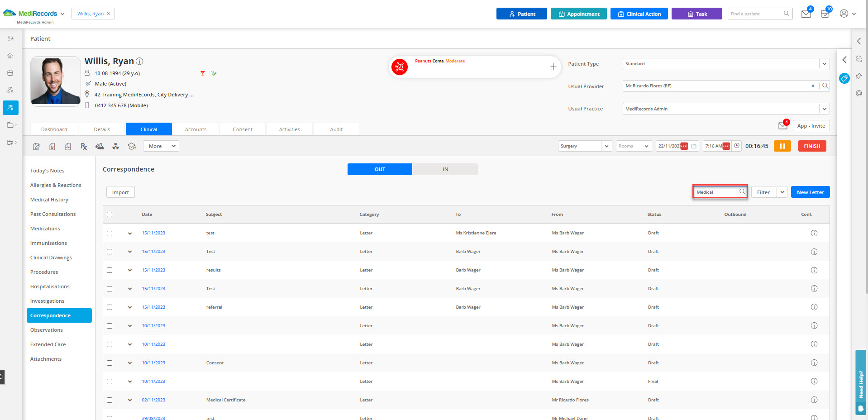Image resolution: width=868 pixels, height=420 pixels.
Task: Click the App - Invite button
Action: pyautogui.click(x=811, y=126)
